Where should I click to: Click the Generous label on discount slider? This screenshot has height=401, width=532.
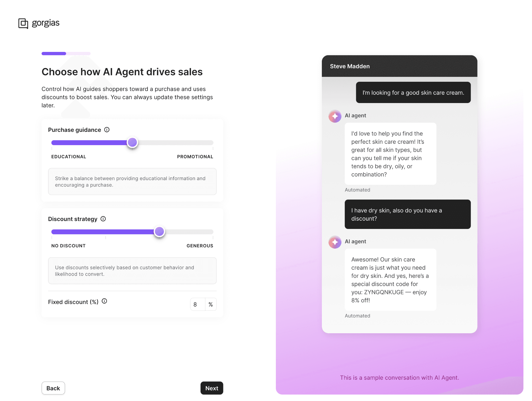click(x=199, y=246)
